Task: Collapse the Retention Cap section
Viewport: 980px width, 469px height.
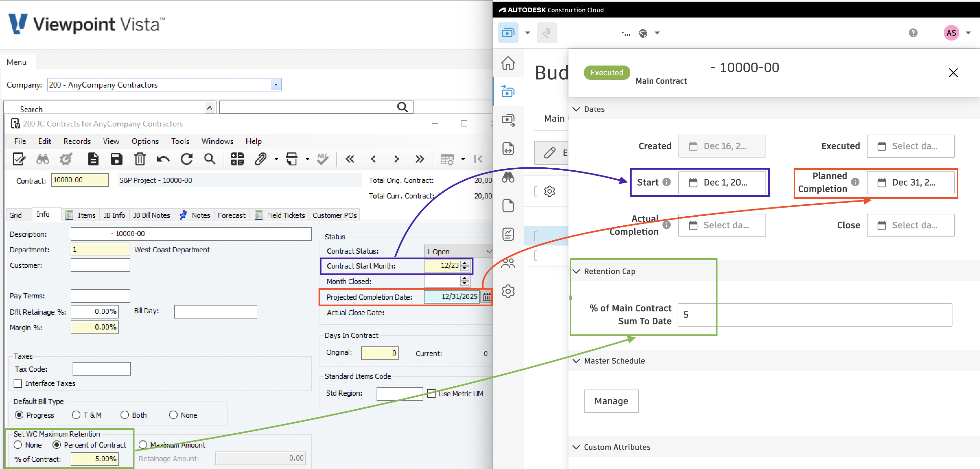Action: click(576, 271)
